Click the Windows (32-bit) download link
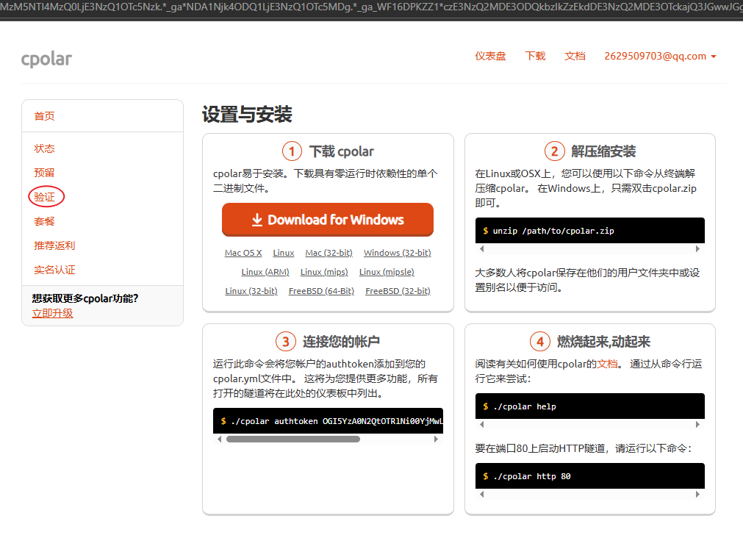Viewport: 743px width, 560px height. (x=397, y=253)
